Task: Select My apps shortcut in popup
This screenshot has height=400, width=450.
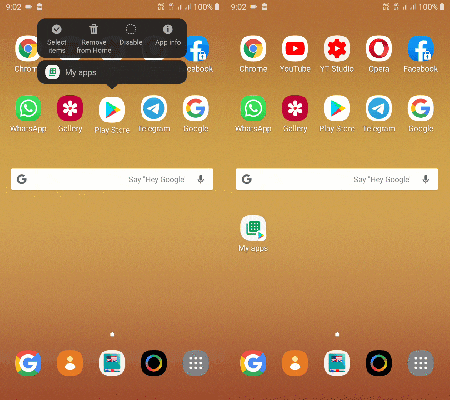Action: click(112, 72)
